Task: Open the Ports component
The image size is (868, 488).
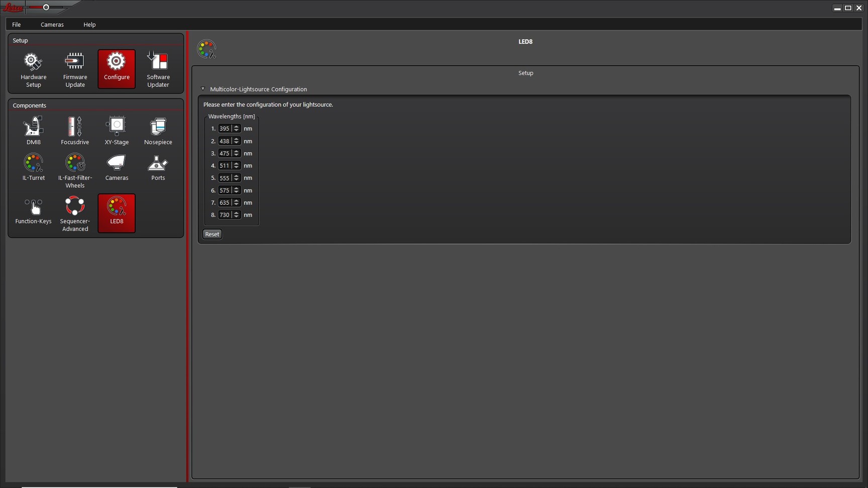Action: point(158,167)
